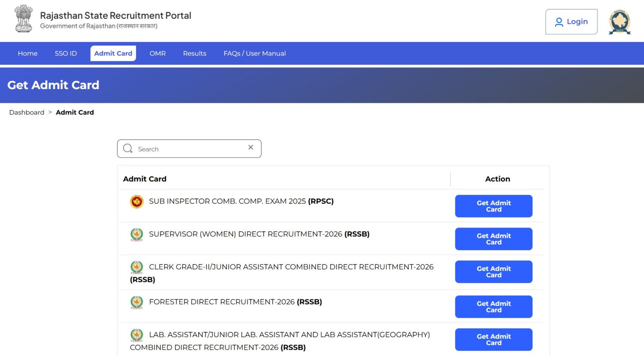Click the Rajasthan Recruitment badge logo

coord(620,21)
